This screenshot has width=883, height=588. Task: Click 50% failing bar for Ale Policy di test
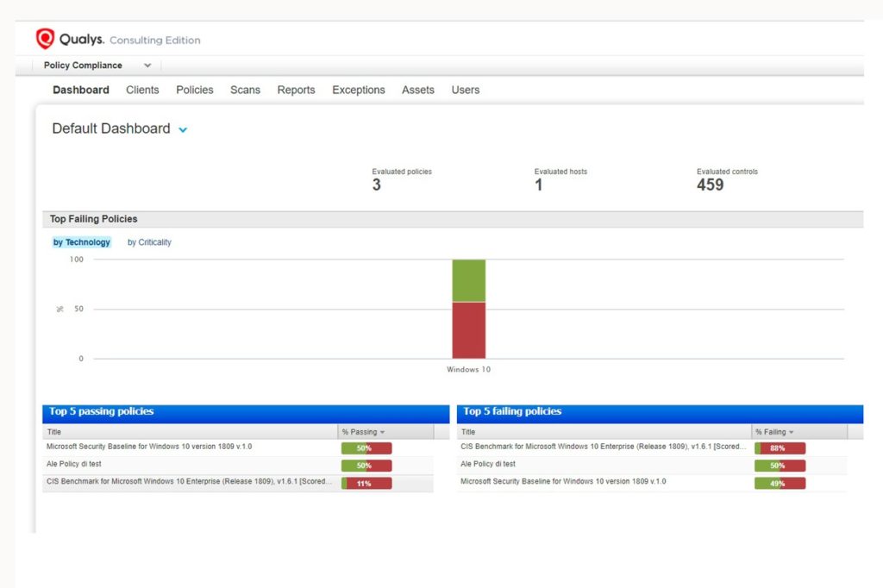tap(780, 466)
